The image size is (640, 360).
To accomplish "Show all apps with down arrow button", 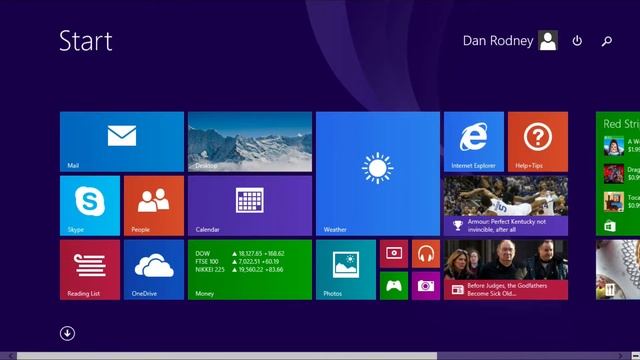I will [67, 333].
